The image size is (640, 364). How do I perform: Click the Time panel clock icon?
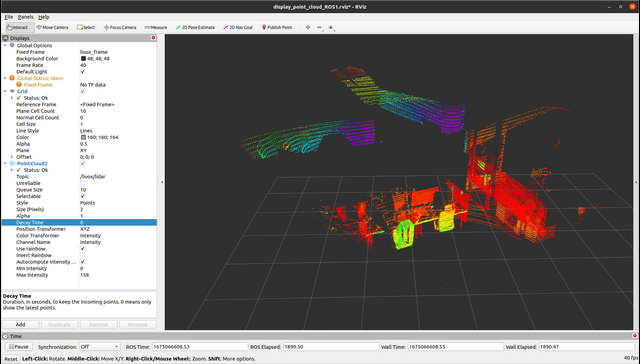pyautogui.click(x=5, y=336)
